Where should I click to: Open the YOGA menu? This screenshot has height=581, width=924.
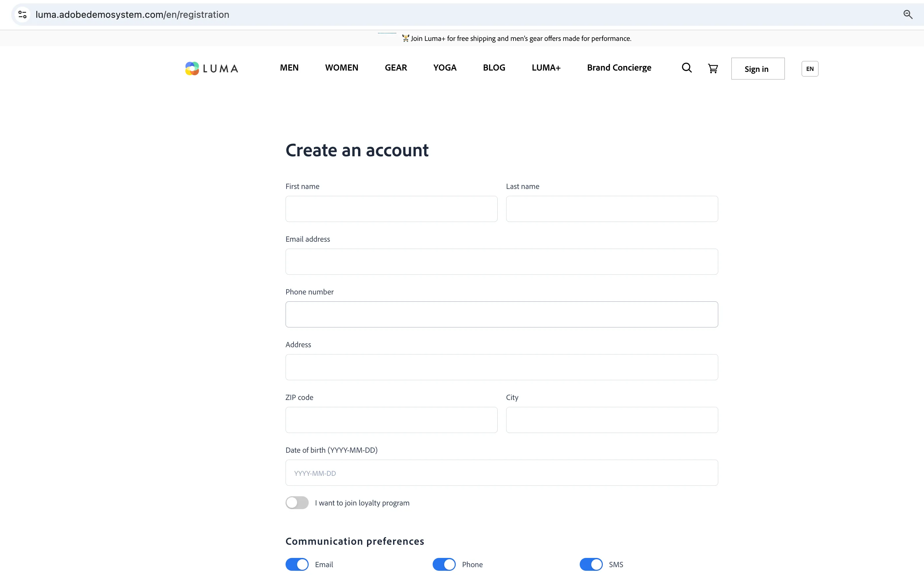click(x=445, y=68)
